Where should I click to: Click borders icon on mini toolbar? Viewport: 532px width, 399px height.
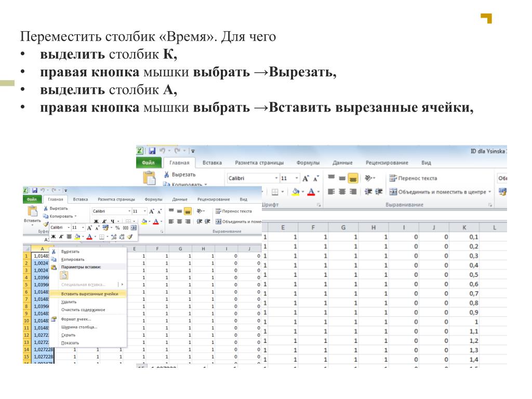(x=101, y=237)
